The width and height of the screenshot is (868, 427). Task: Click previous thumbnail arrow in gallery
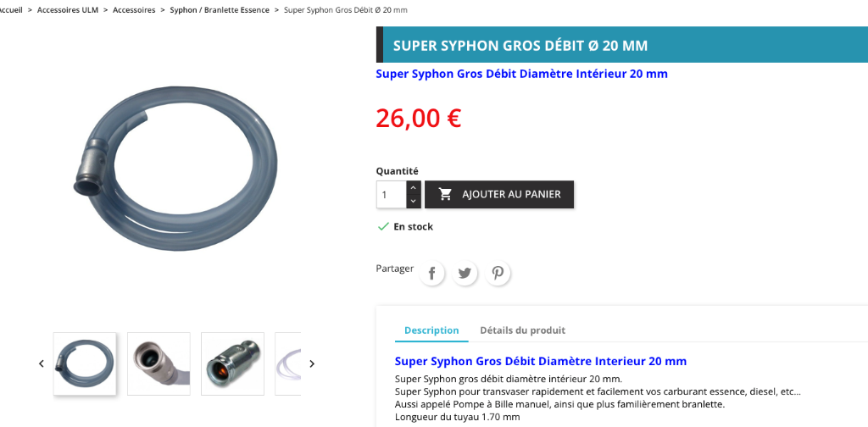pos(42,363)
